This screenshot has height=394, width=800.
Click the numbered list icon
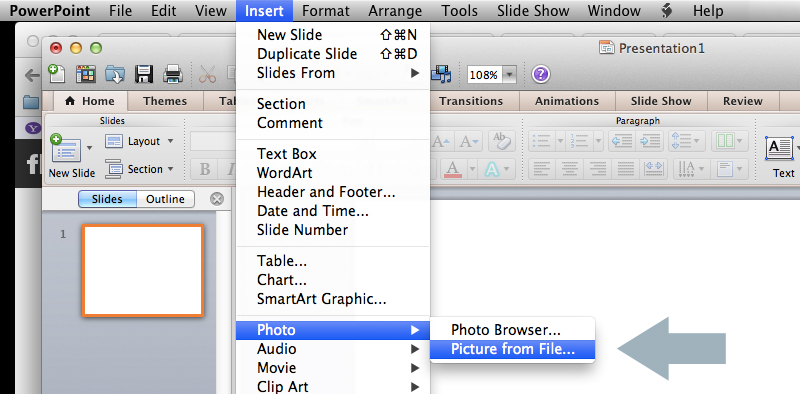click(579, 141)
